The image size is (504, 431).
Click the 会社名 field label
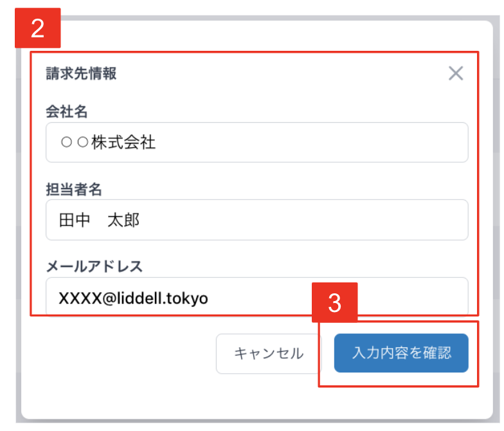pyautogui.click(x=67, y=112)
